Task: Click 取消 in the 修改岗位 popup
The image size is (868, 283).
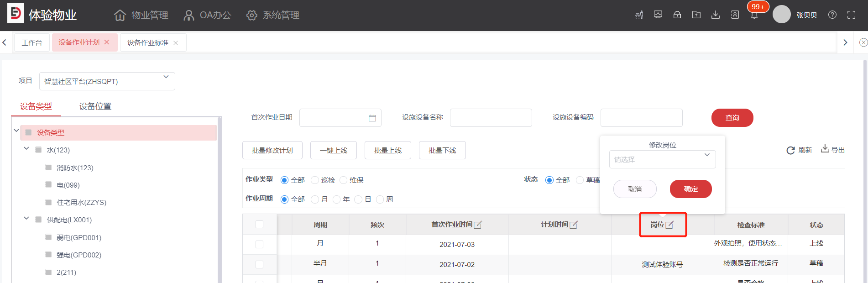Action: coord(635,189)
